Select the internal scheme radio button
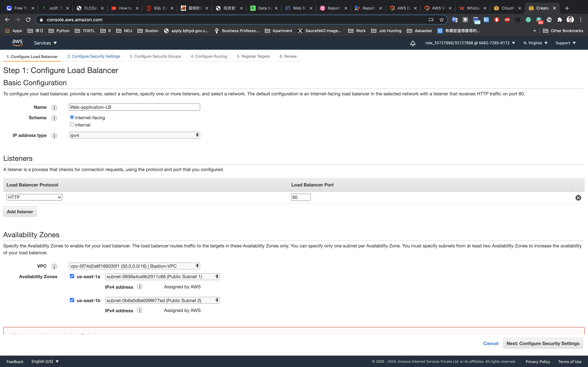The height and width of the screenshot is (367, 588). 72,125
